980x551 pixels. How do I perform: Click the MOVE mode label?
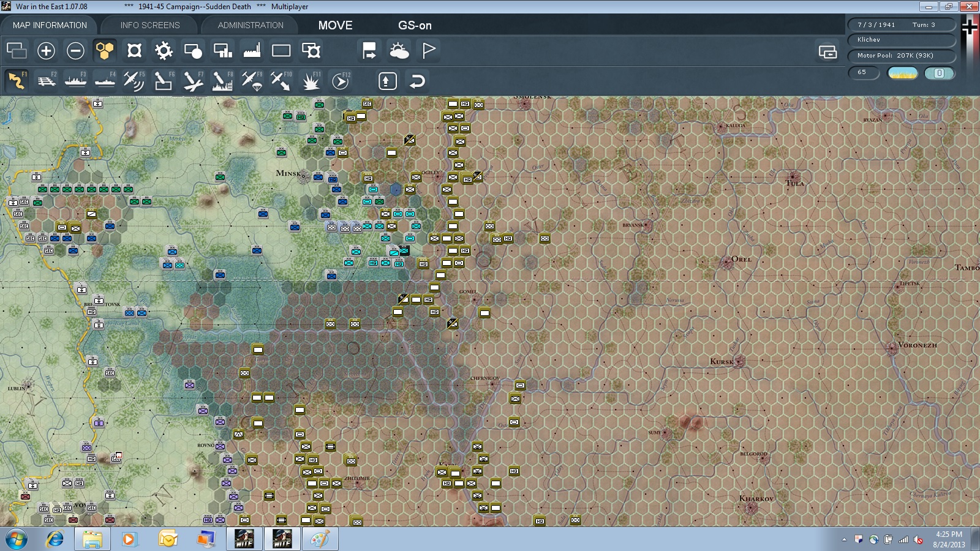click(x=335, y=25)
